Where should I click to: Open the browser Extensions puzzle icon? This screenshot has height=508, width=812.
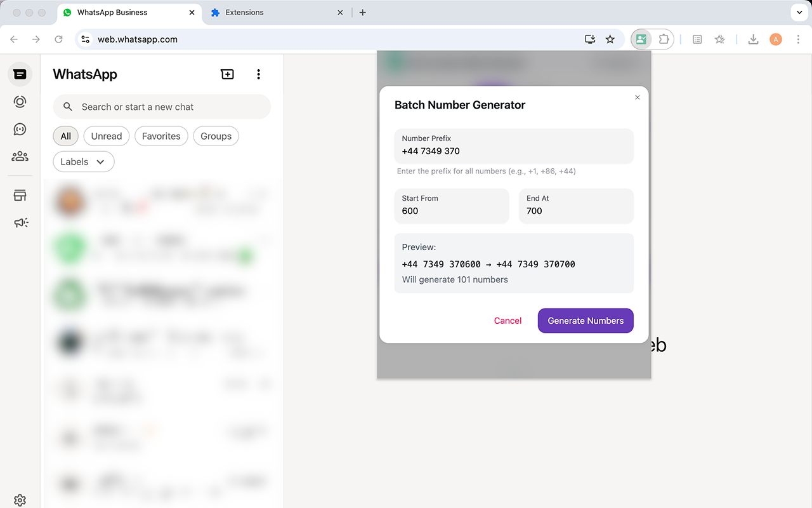click(664, 39)
